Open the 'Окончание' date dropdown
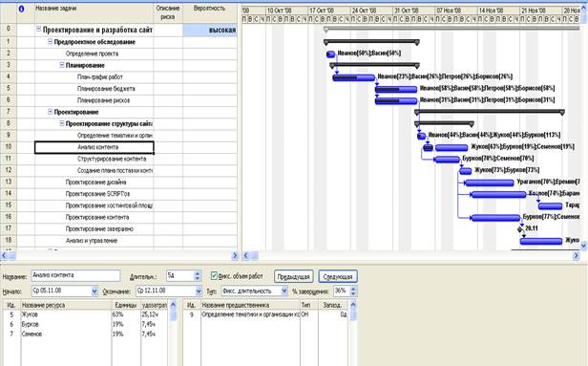588x366 pixels. [x=199, y=291]
